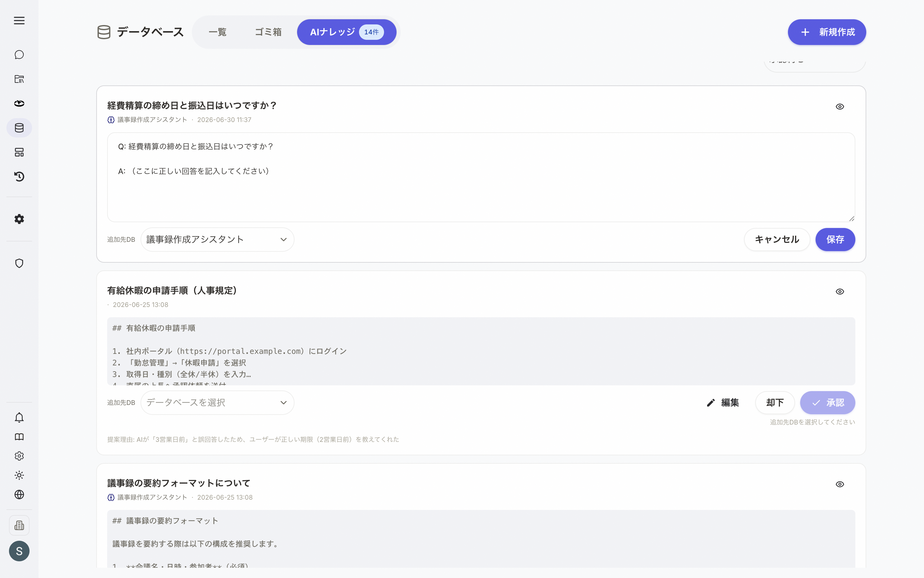Image resolution: width=924 pixels, height=578 pixels.
Task: Click into the Q&A answer text area
Action: 481,177
